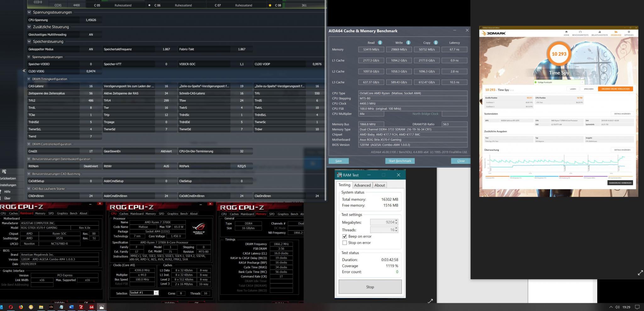
Task: Collapse the Zusätzliche Steuerung section
Action: click(x=29, y=27)
